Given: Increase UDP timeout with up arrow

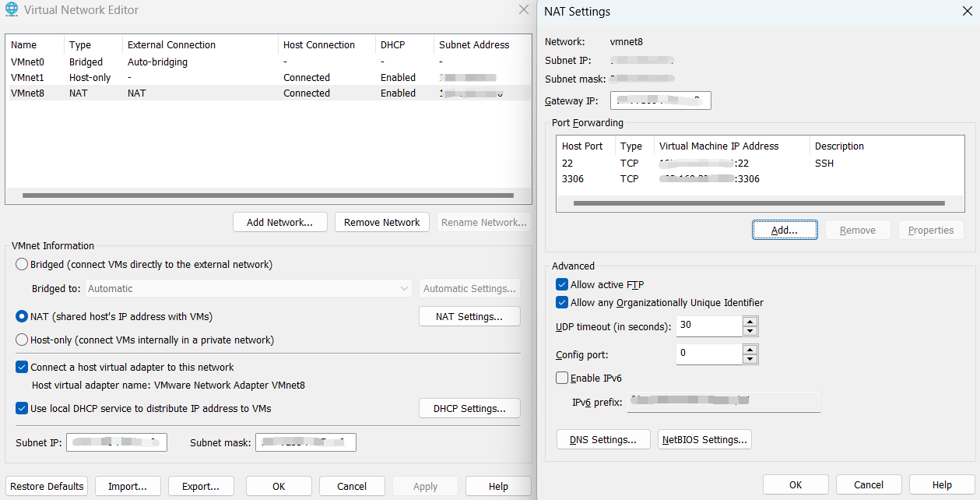Looking at the screenshot, I should click(x=750, y=321).
